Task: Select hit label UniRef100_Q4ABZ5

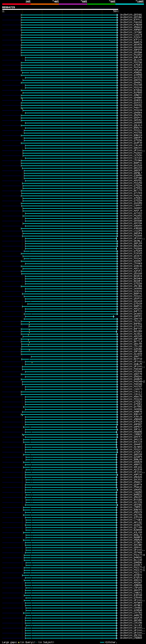Action: pos(131,379)
